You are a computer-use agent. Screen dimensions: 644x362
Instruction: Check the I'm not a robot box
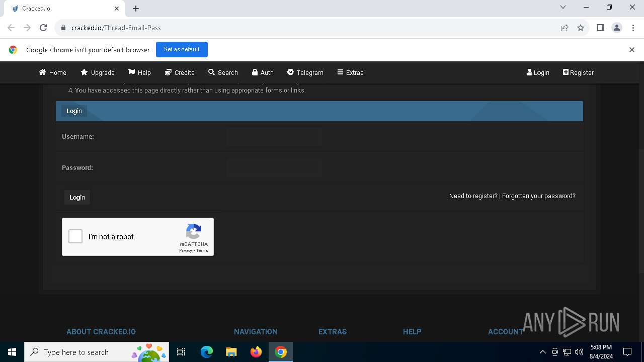tap(75, 236)
